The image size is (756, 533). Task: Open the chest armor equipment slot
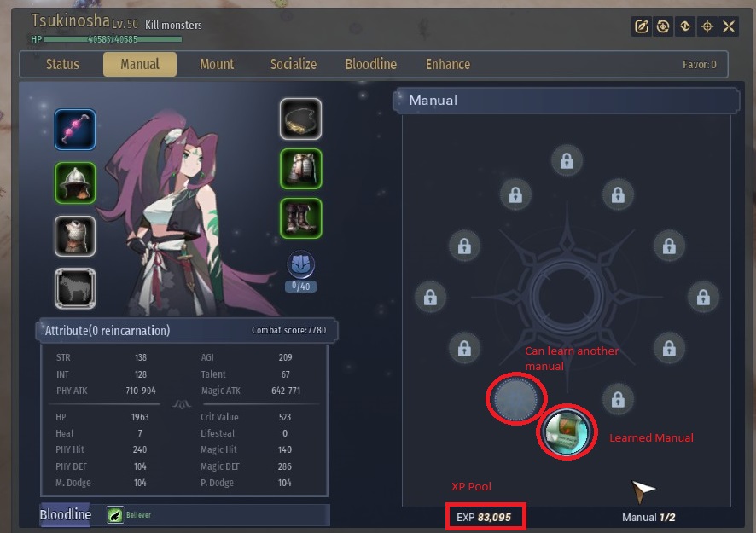point(75,235)
